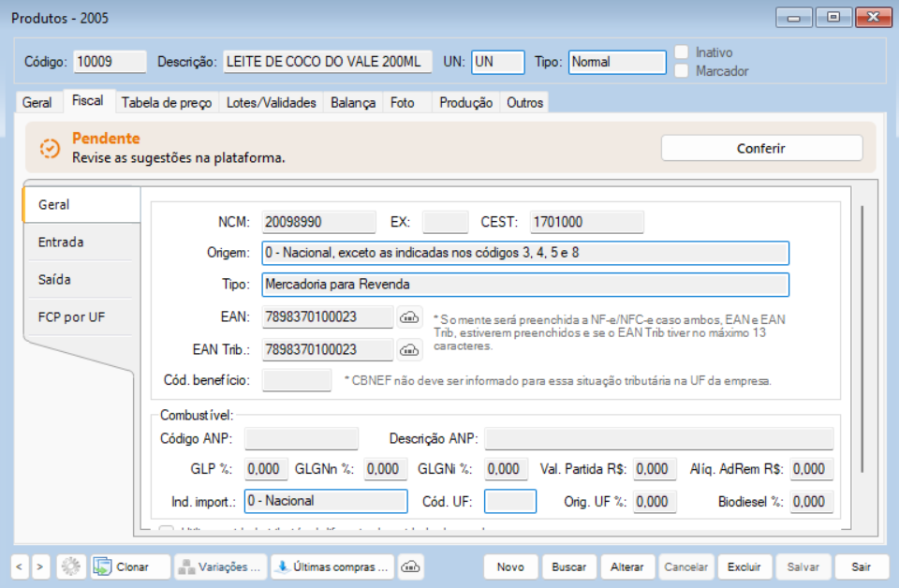
Task: Open the Tabela de preço tab
Action: click(167, 103)
